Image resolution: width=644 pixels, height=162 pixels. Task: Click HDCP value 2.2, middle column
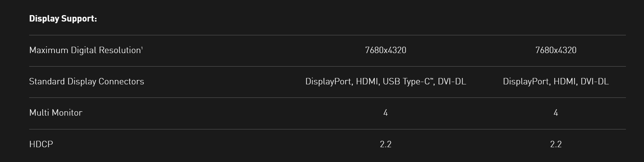point(386,144)
